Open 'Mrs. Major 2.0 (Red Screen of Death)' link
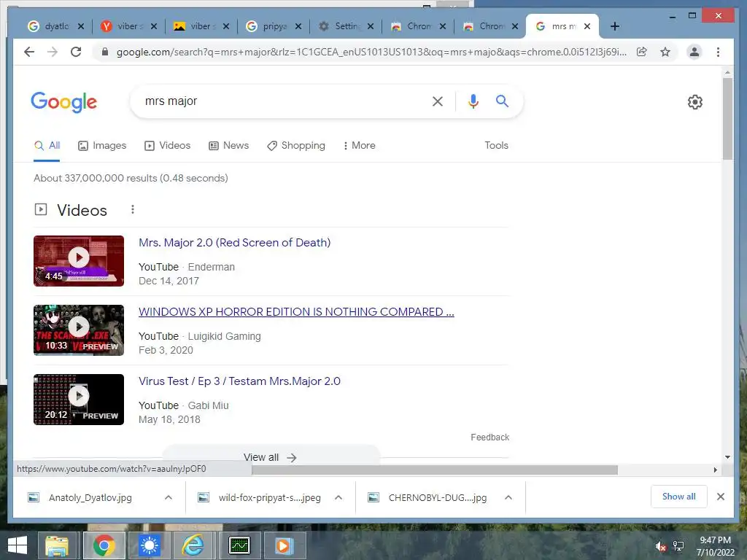The image size is (747, 560). pos(234,242)
